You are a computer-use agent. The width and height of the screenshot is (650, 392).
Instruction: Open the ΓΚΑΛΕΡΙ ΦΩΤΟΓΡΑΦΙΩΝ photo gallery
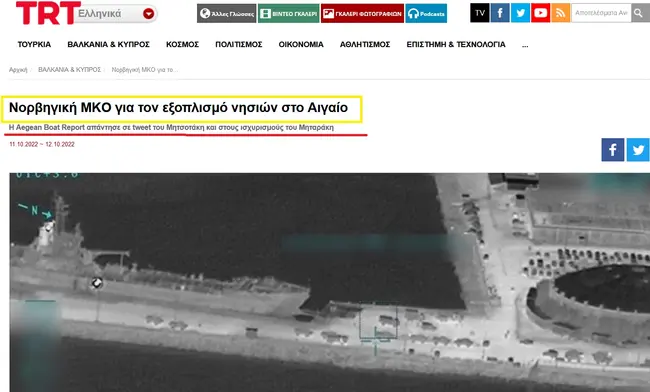click(x=362, y=14)
